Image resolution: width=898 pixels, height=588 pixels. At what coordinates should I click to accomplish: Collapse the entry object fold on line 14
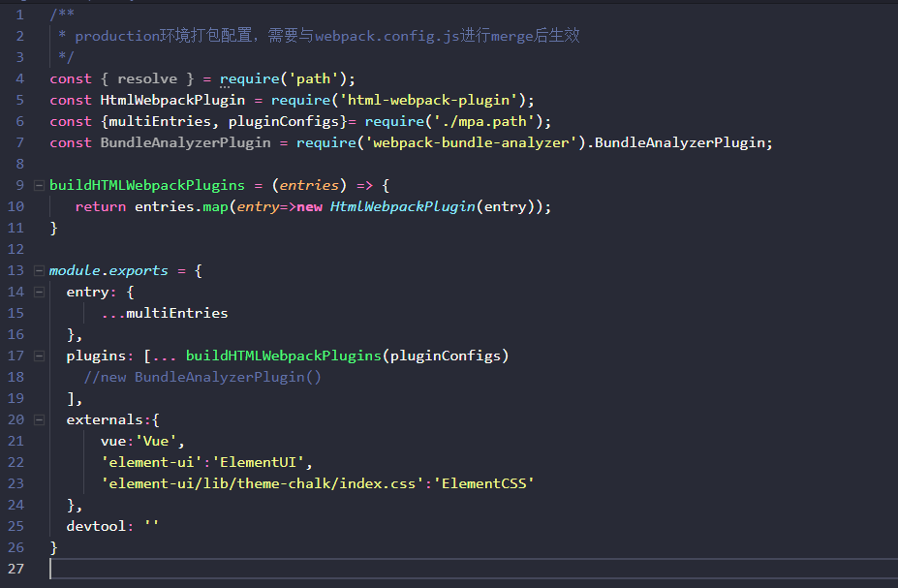(x=39, y=292)
